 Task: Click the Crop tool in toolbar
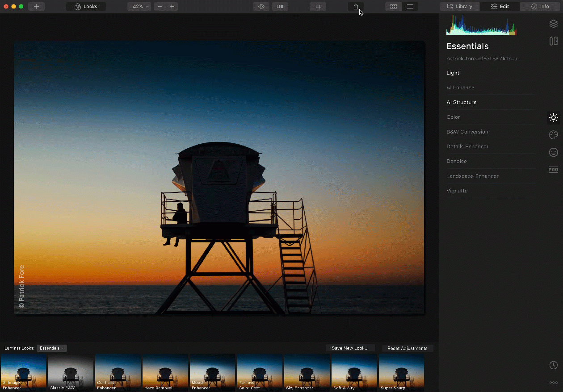pyautogui.click(x=318, y=7)
